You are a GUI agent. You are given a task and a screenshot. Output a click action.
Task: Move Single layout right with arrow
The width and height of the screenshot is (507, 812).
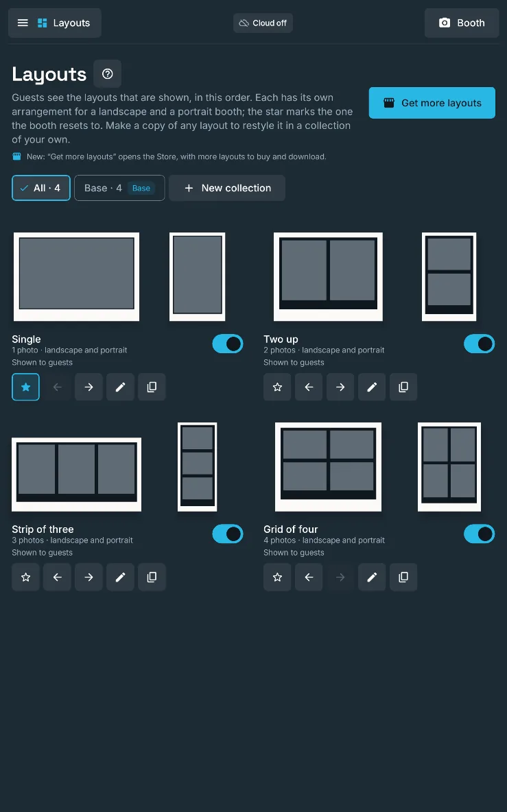coord(89,387)
